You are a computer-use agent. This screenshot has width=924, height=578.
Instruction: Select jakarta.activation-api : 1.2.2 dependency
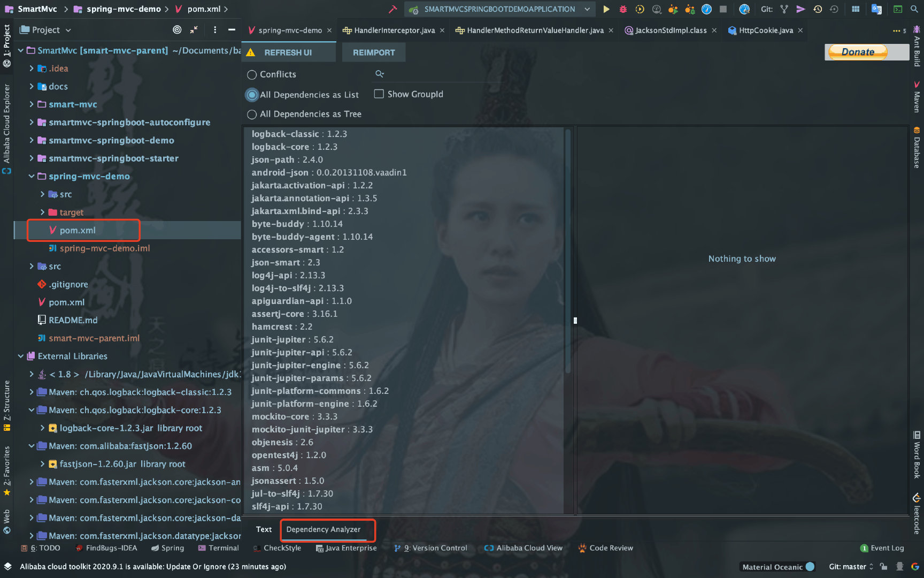tap(312, 185)
